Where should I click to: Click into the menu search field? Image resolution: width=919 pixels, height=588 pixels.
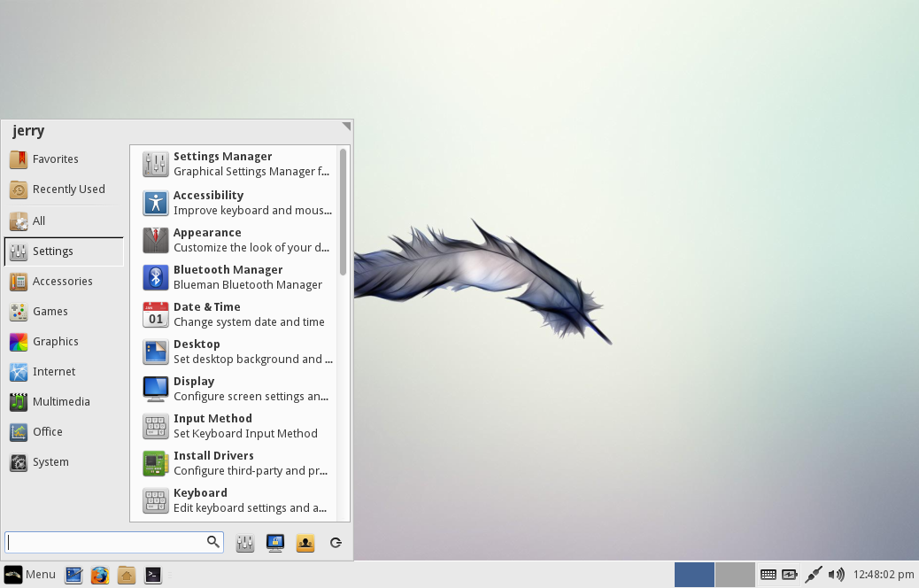click(113, 542)
